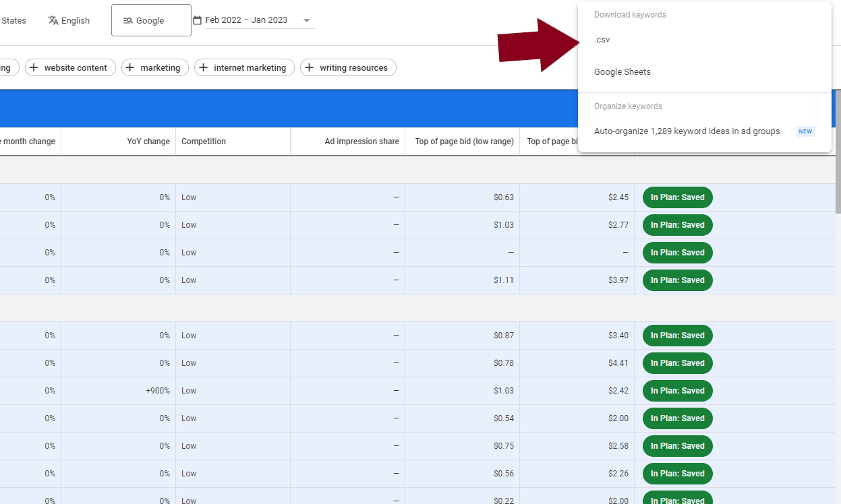
Task: Click the plus icon on the internet marketing chip
Action: point(203,67)
